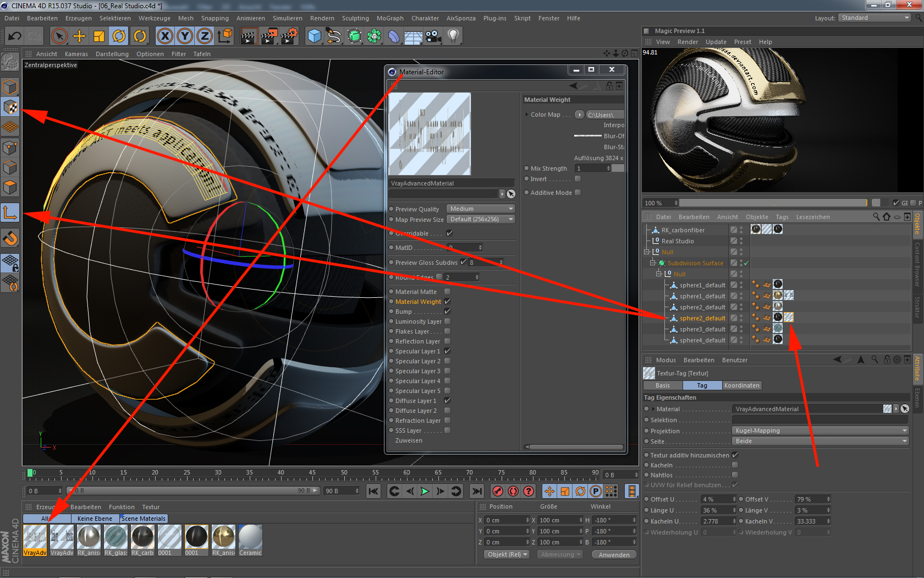
Task: Play animation forwards
Action: tap(425, 491)
